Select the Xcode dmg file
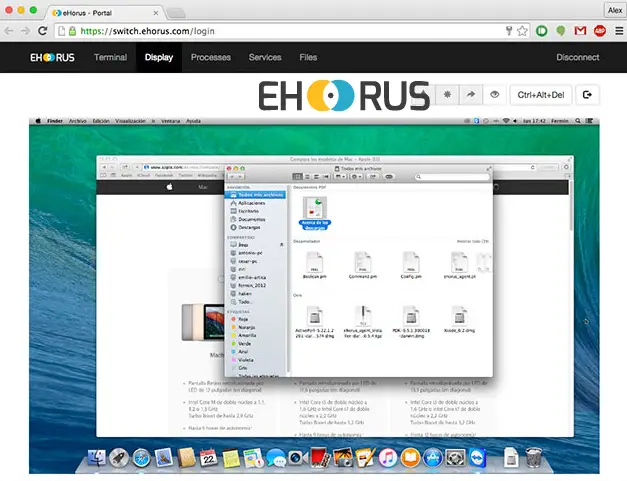 click(x=459, y=319)
